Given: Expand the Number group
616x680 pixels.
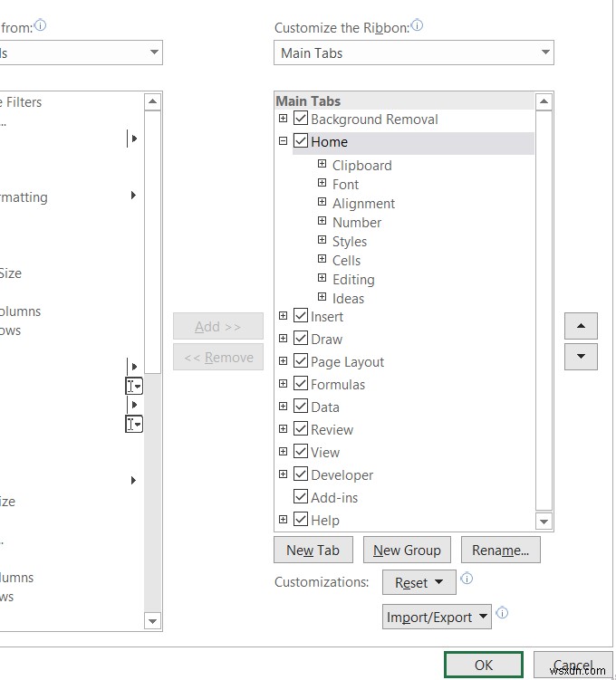Looking at the screenshot, I should coord(322,221).
